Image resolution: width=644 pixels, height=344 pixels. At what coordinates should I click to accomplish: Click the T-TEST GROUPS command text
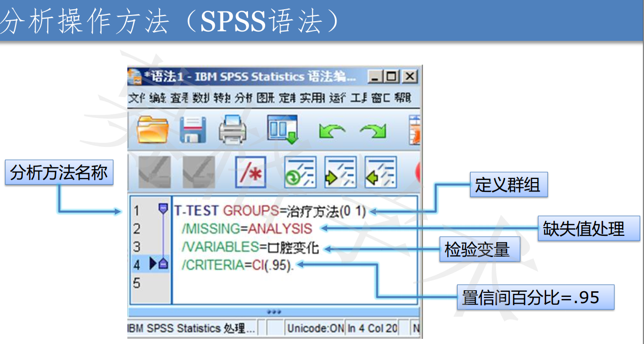pos(225,211)
